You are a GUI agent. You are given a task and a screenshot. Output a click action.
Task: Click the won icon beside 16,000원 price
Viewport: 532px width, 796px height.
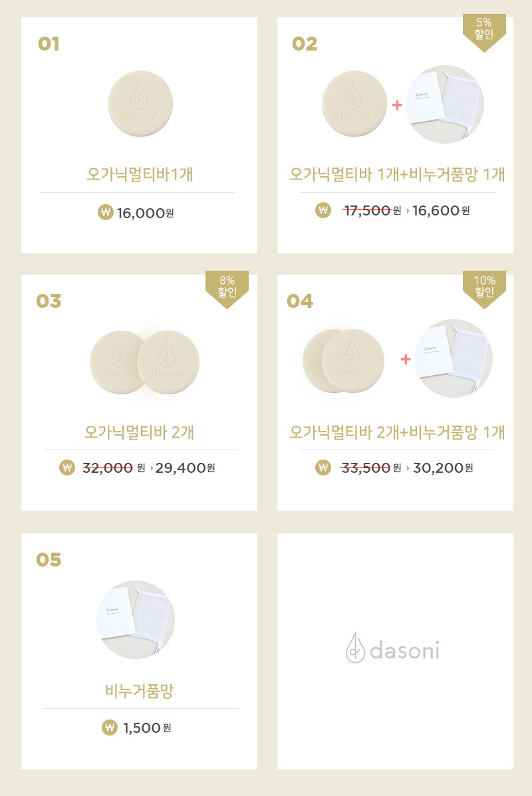click(x=105, y=211)
